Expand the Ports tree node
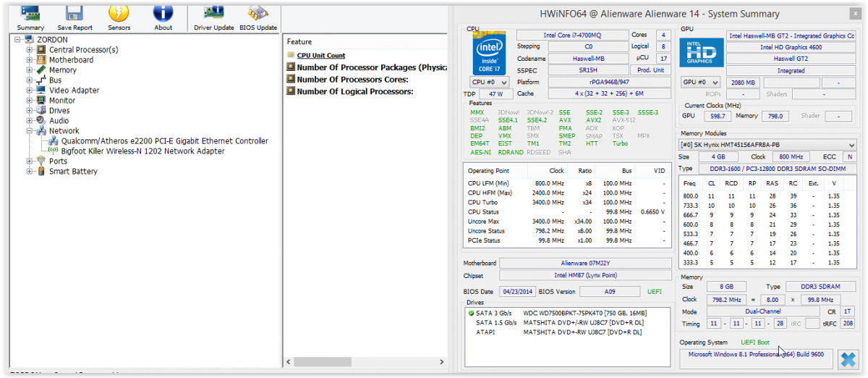This screenshot has height=378, width=868. point(30,161)
